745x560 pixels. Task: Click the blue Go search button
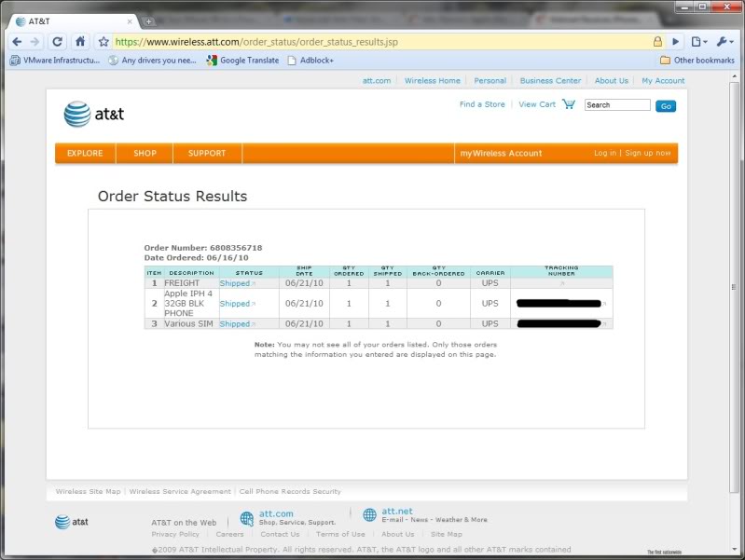(666, 106)
